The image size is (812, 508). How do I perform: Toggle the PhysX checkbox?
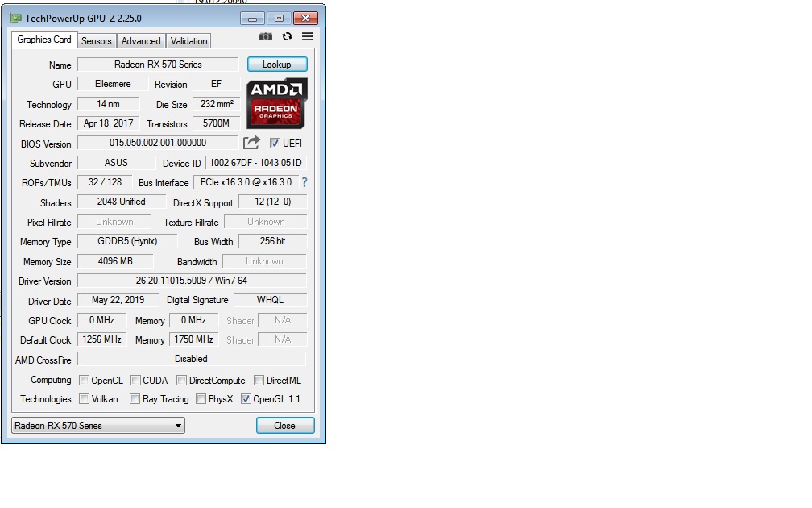click(201, 399)
